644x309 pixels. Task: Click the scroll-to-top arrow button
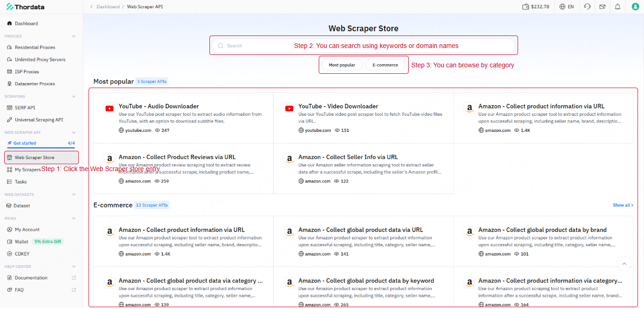click(x=624, y=264)
